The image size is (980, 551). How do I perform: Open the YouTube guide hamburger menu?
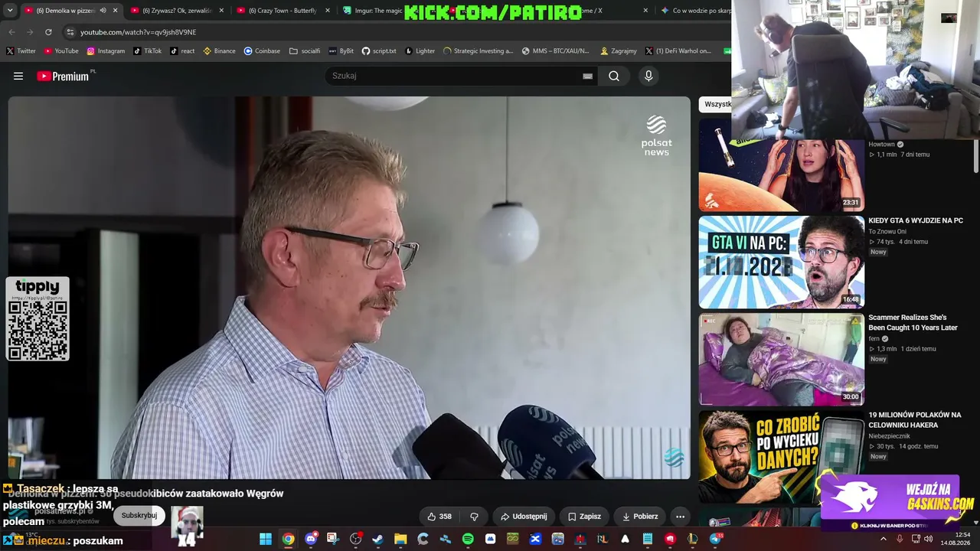18,76
